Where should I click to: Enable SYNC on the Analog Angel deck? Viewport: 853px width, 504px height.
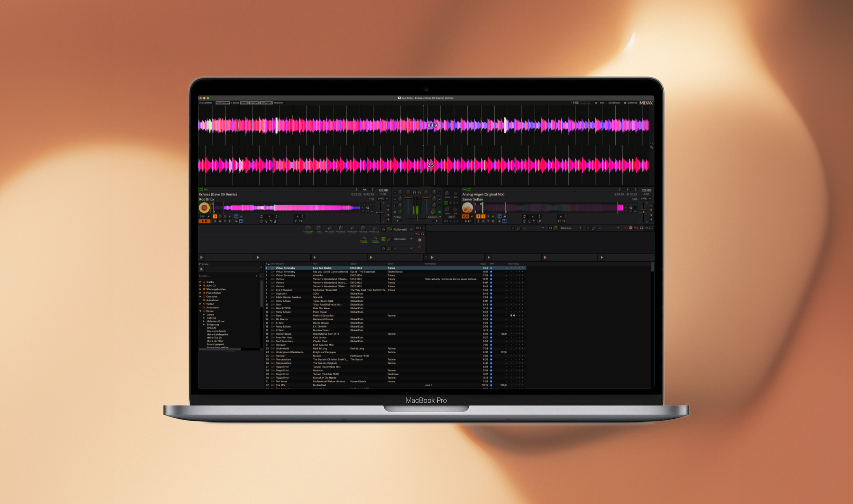(x=643, y=198)
